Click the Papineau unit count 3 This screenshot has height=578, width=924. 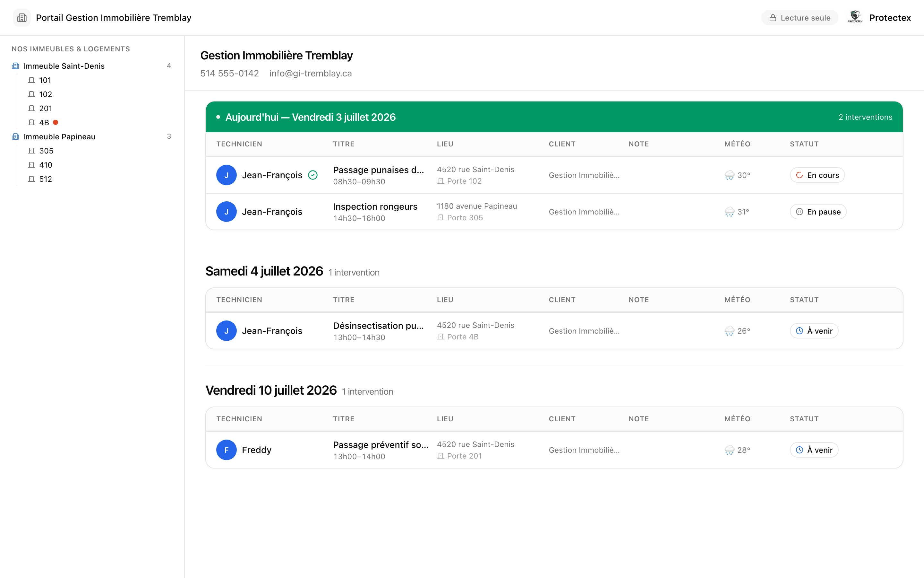pyautogui.click(x=169, y=136)
